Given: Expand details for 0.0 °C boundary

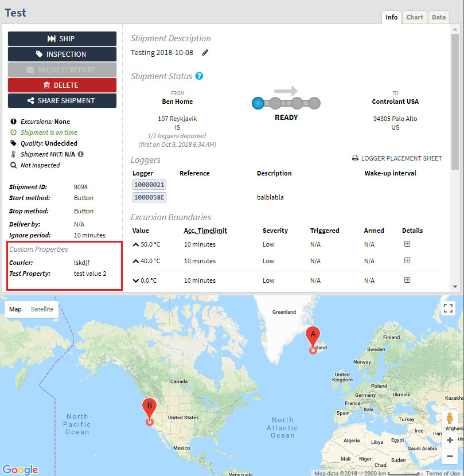Looking at the screenshot, I should (x=407, y=280).
